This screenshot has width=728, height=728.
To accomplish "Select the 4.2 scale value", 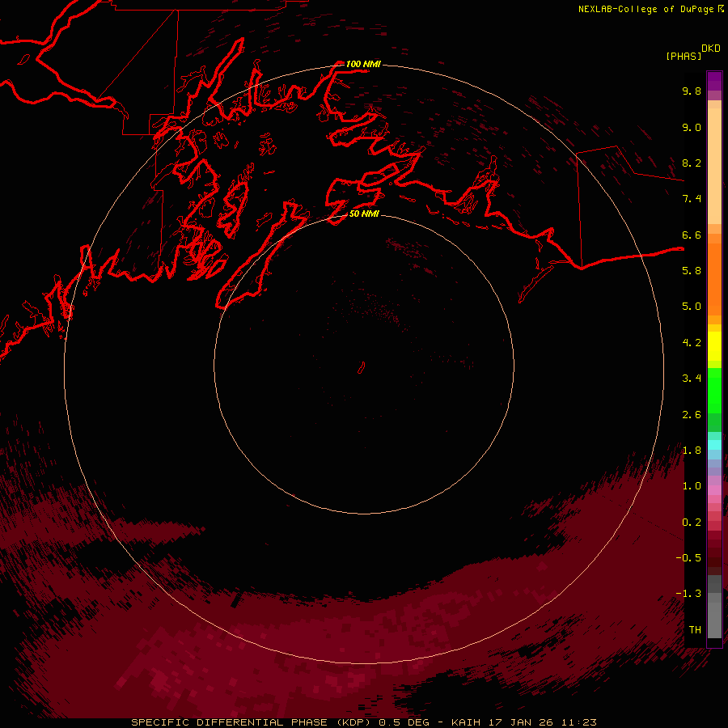I will (x=692, y=343).
